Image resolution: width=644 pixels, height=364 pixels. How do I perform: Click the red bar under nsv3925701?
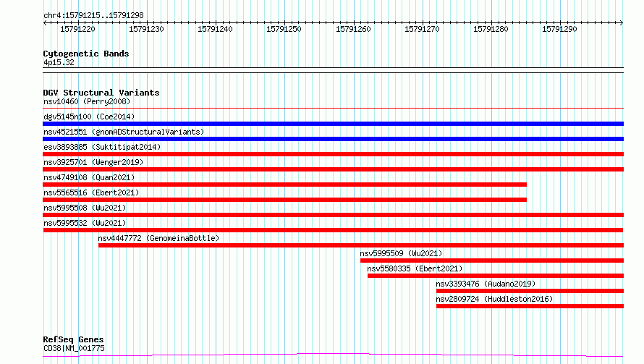click(333, 169)
